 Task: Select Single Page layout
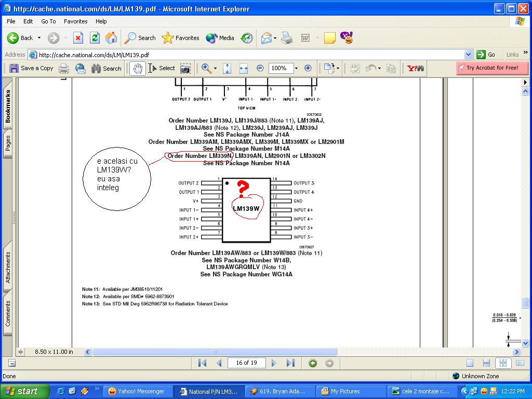[x=470, y=363]
